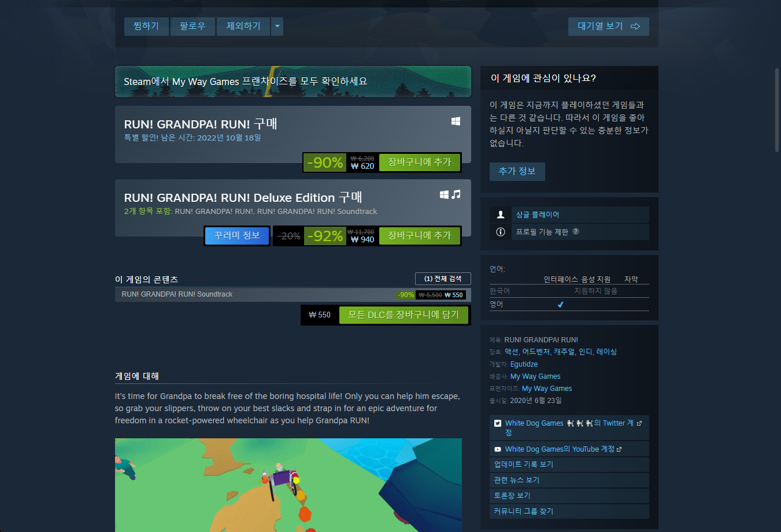The width and height of the screenshot is (781, 532).
Task: Open the Egutidze developer link
Action: (x=524, y=364)
